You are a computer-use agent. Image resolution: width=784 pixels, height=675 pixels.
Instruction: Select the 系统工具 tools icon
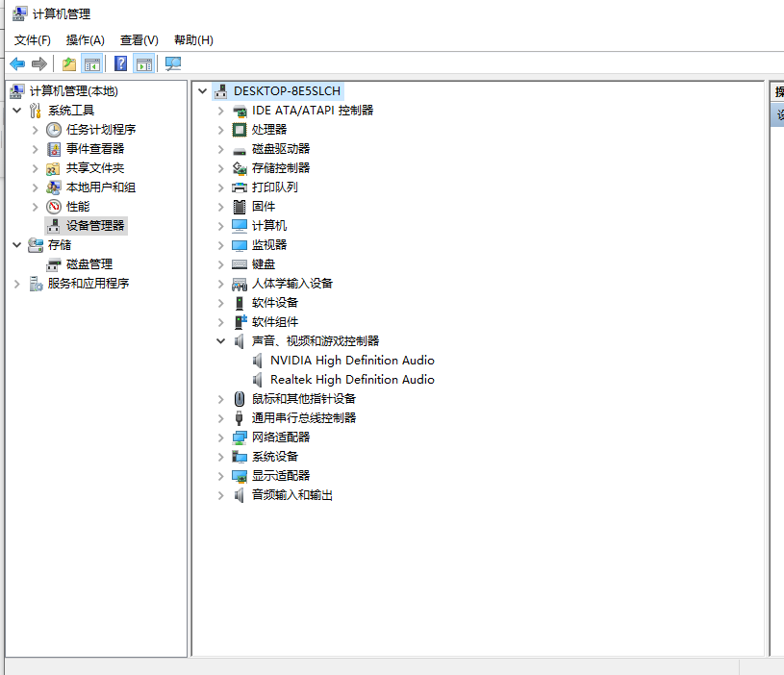click(x=36, y=110)
